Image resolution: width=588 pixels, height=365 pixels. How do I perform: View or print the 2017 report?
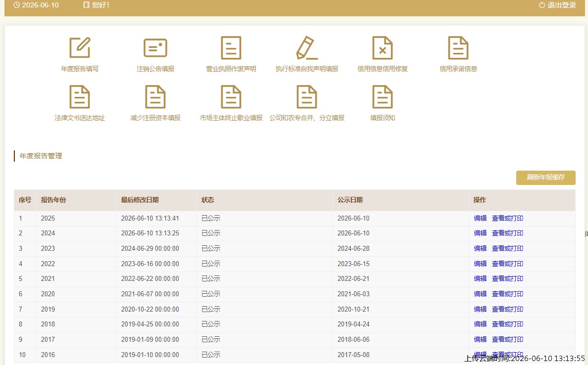click(507, 339)
